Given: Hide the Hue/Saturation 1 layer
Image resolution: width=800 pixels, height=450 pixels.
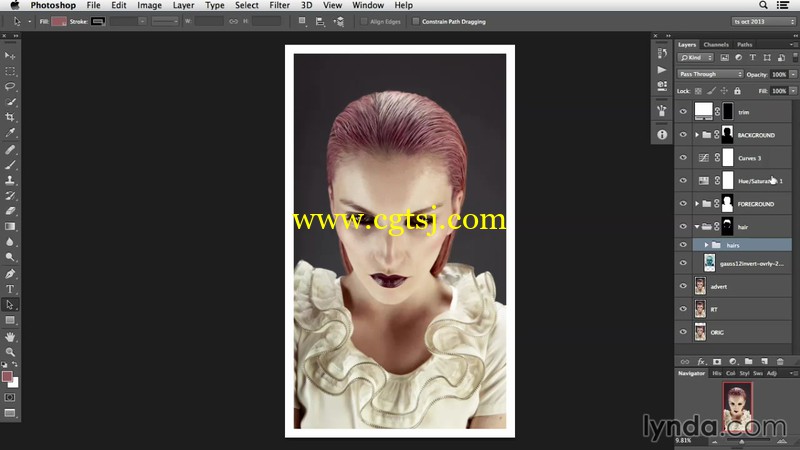Looking at the screenshot, I should click(x=683, y=181).
